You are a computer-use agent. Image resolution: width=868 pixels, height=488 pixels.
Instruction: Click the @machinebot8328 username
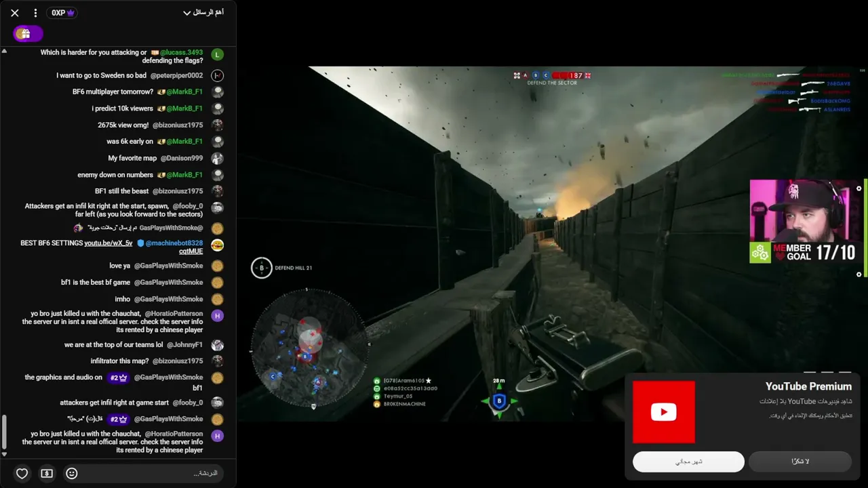[174, 243]
